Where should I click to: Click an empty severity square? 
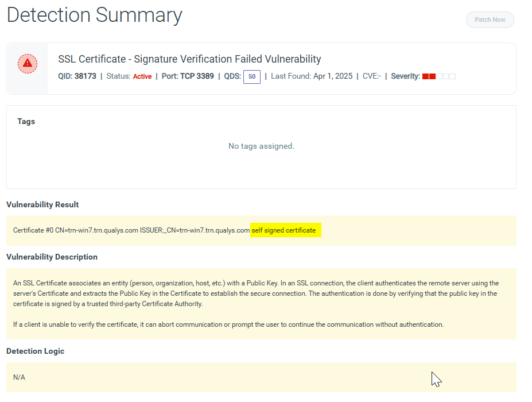pyautogui.click(x=440, y=76)
